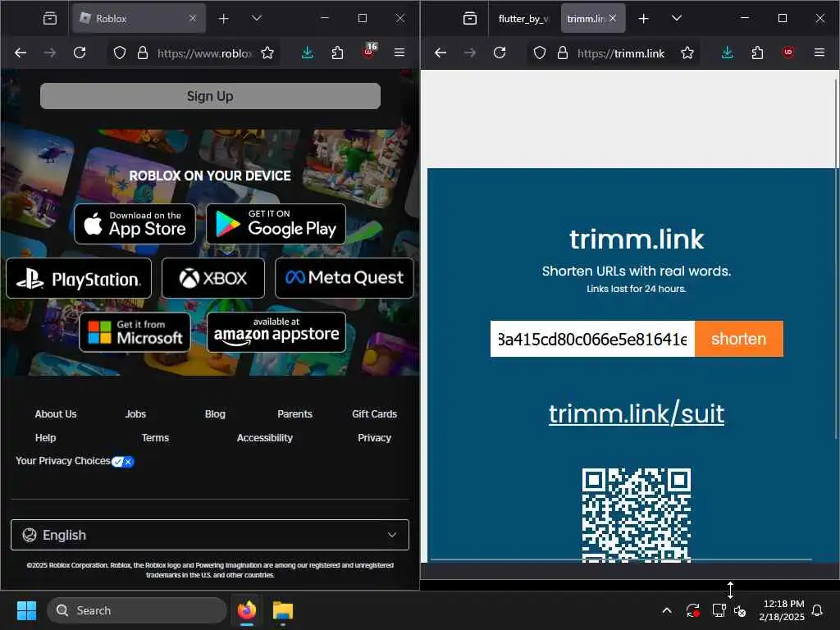Click uBlock Origin icon in trimm.link window

click(x=788, y=52)
